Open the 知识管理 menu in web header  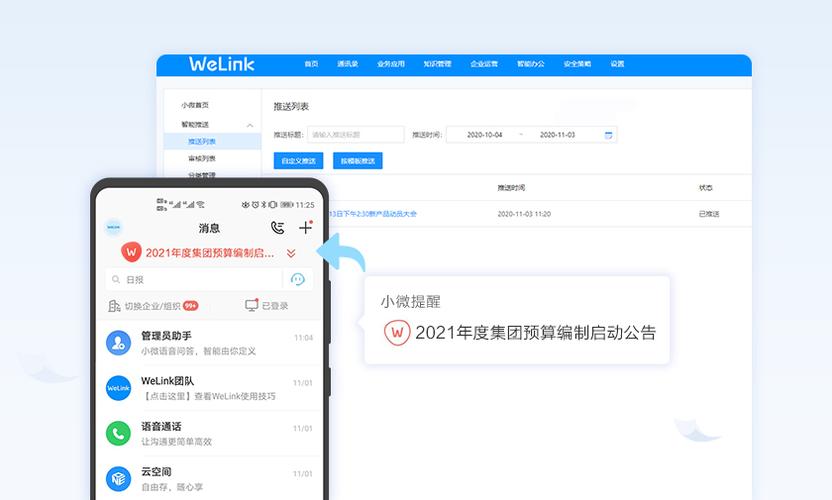pos(437,64)
